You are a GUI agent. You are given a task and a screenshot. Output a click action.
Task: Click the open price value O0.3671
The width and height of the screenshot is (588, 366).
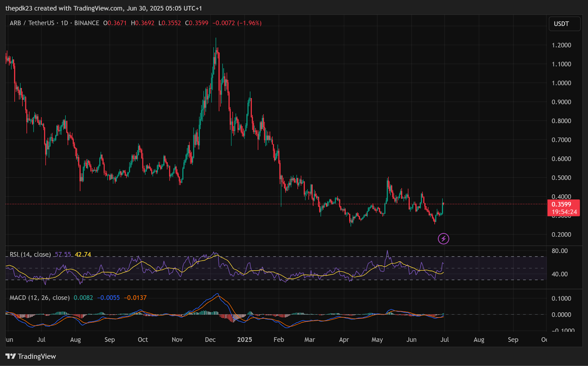tap(115, 23)
